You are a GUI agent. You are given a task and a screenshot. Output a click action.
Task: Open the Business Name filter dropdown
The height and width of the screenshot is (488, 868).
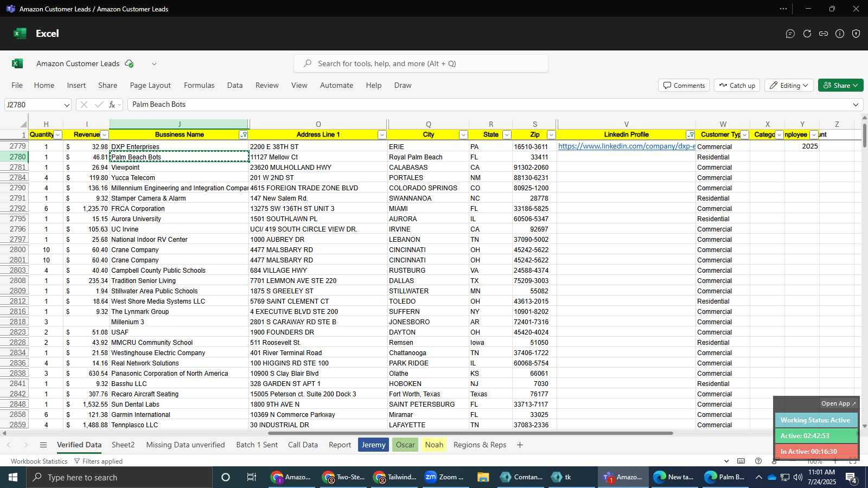244,135
